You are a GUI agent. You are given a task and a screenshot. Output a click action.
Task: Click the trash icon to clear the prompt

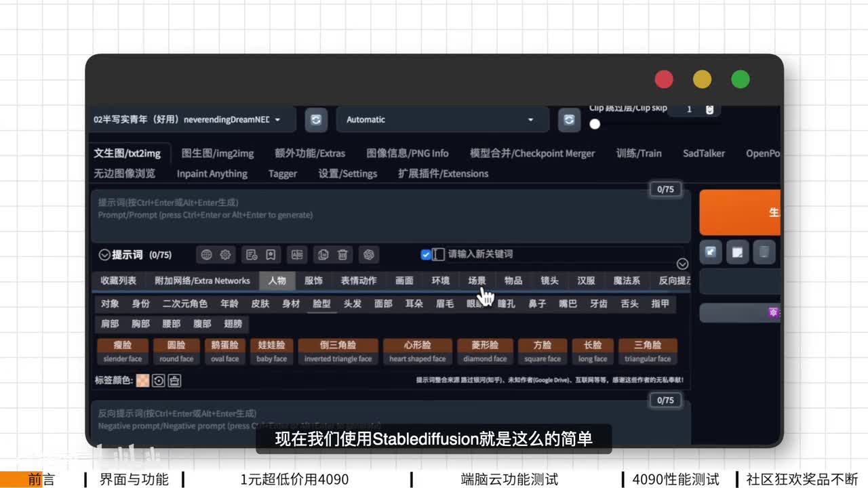tap(342, 255)
